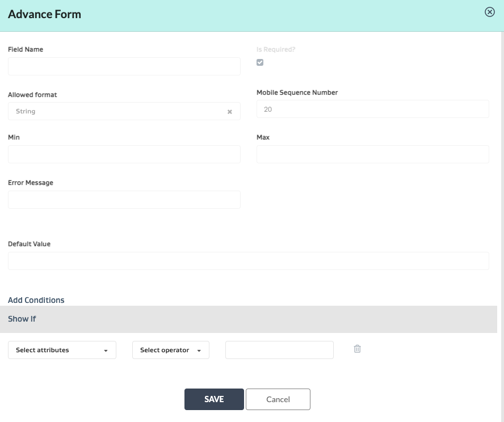The image size is (504, 422).
Task: Click the condition value text box
Action: click(279, 350)
